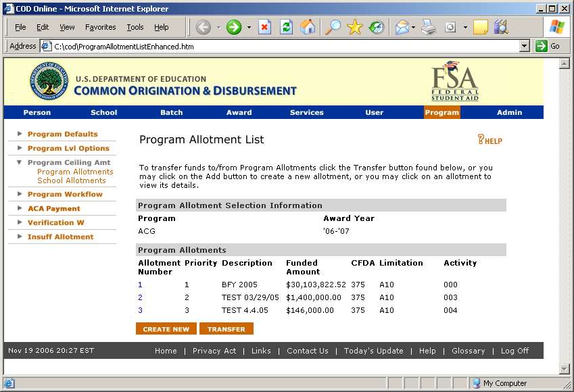
Task: Expand the Program Defaults sidebar section
Action: tap(62, 134)
